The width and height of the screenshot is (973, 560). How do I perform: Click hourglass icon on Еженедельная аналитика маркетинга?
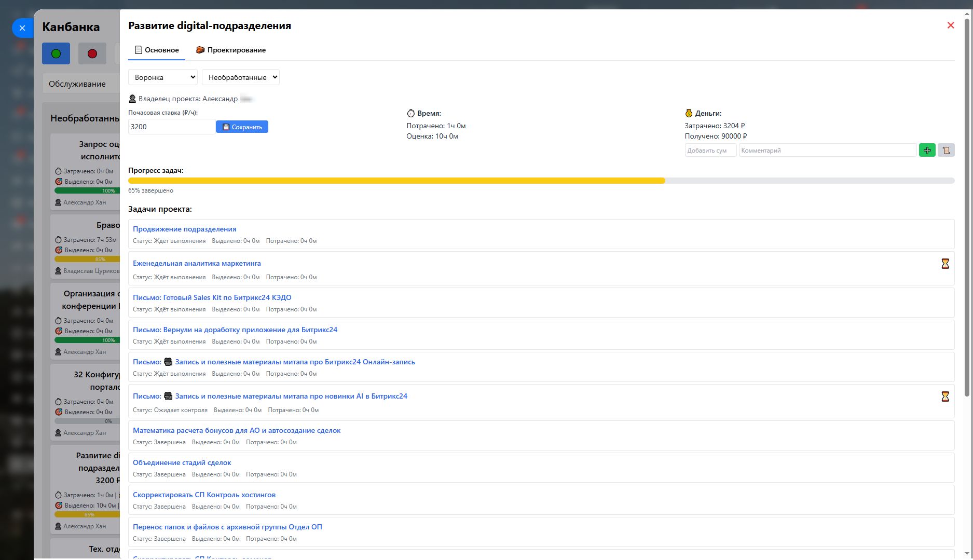945,264
